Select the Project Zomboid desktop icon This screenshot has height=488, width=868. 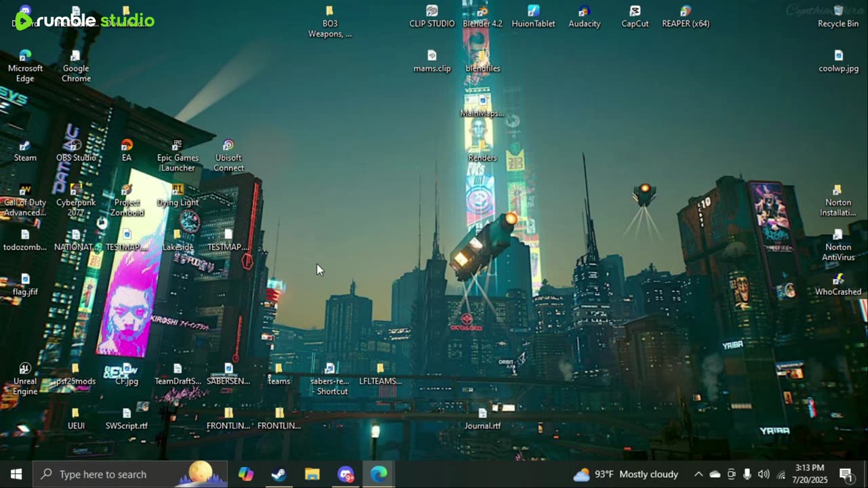(127, 200)
